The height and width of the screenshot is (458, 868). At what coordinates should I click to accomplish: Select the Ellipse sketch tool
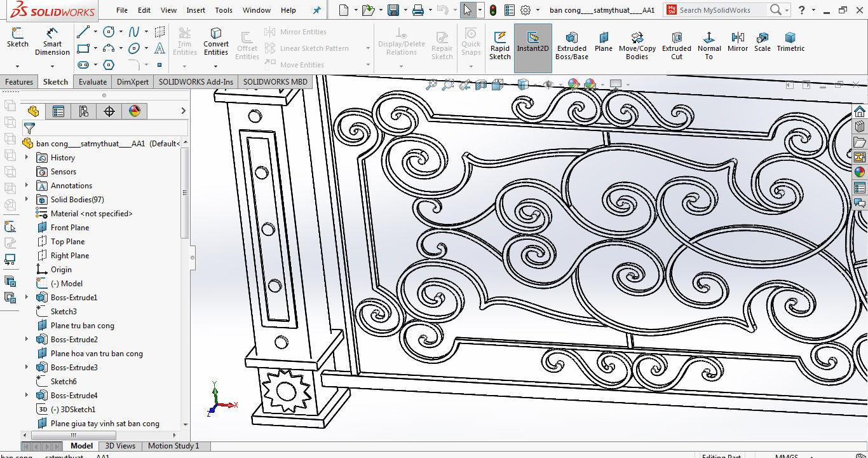[x=134, y=48]
